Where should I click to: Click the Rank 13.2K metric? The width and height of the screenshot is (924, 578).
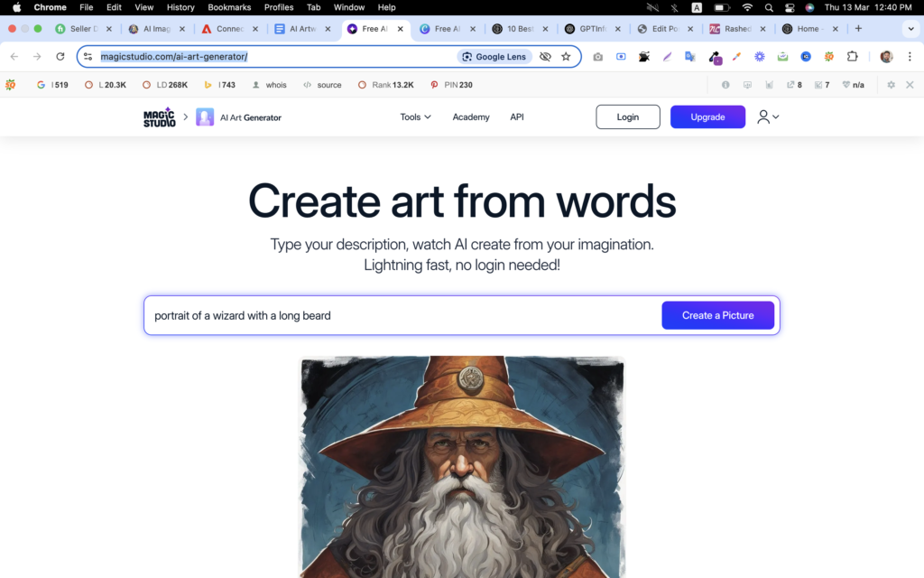tap(386, 85)
